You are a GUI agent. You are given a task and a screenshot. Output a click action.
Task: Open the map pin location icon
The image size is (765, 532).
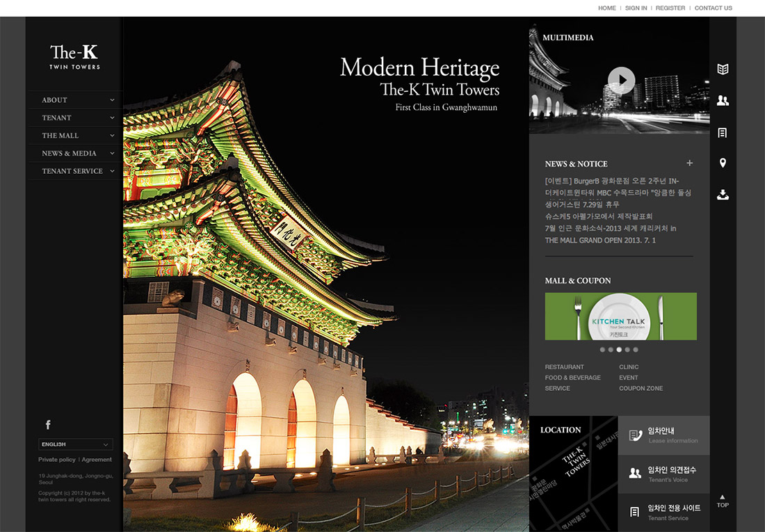[723, 163]
